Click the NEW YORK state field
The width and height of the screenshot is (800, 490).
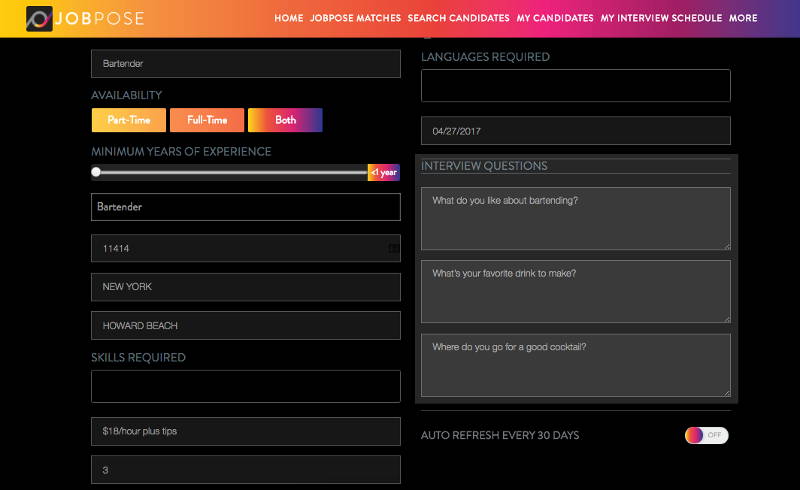[x=246, y=287]
